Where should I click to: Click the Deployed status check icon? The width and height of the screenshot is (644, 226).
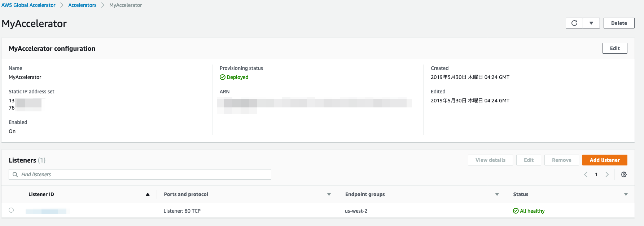(x=223, y=77)
